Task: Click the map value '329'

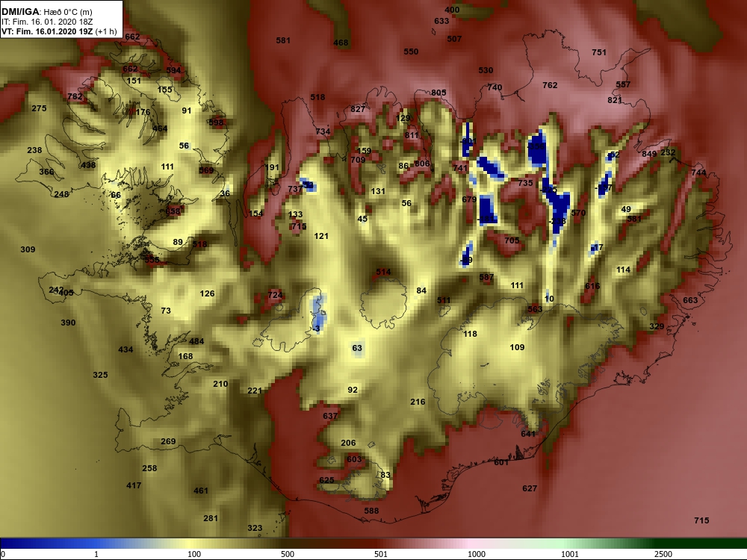Action: click(x=657, y=327)
